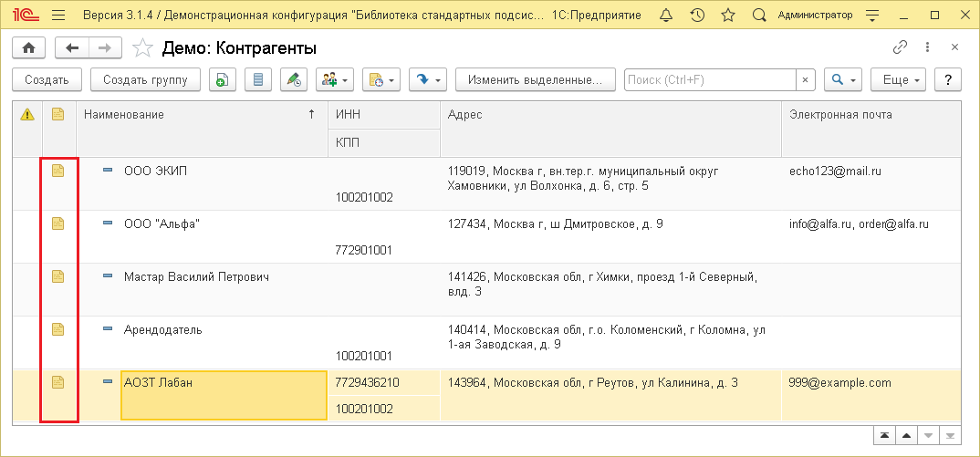Navigate forward with right arrow
The height and width of the screenshot is (457, 980).
tap(106, 47)
